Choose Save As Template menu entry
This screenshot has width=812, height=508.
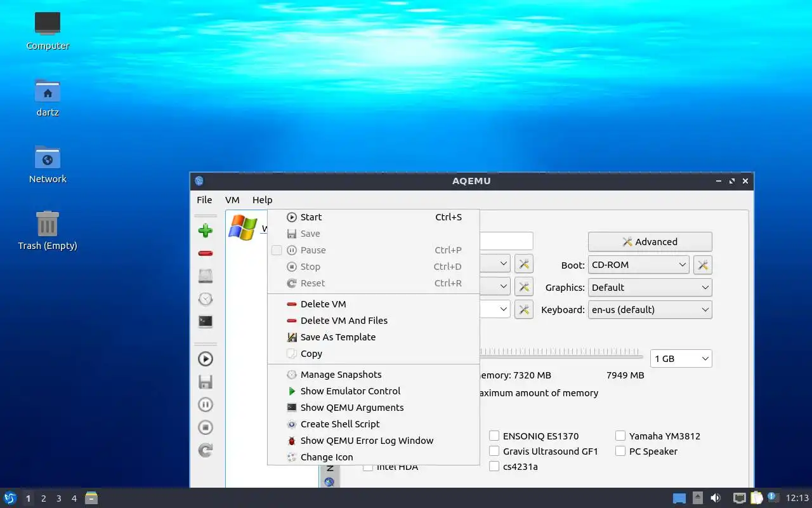[x=373, y=337]
